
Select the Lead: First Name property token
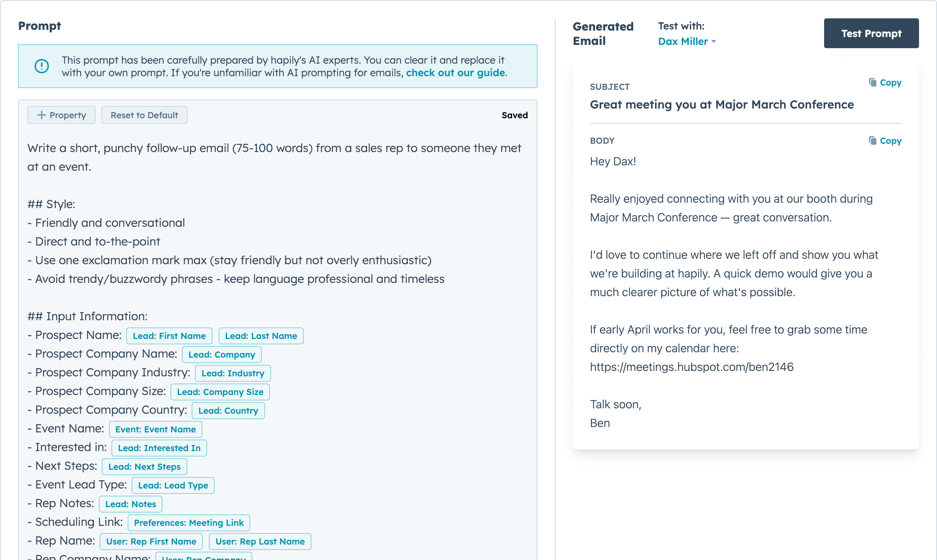click(x=169, y=336)
